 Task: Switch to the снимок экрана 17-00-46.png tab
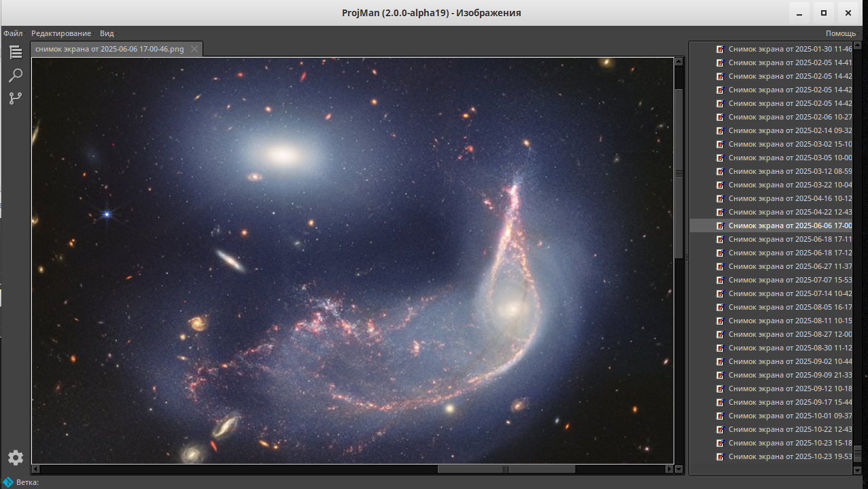pyautogui.click(x=109, y=48)
